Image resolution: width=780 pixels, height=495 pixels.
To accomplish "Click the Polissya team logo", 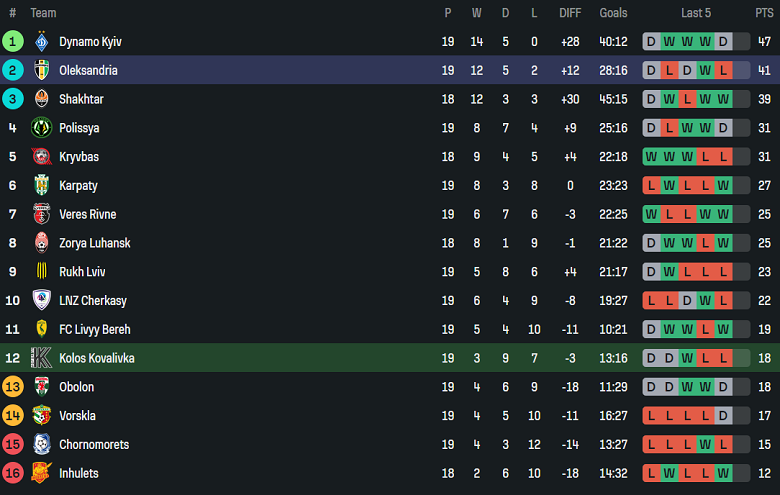I will [42, 128].
